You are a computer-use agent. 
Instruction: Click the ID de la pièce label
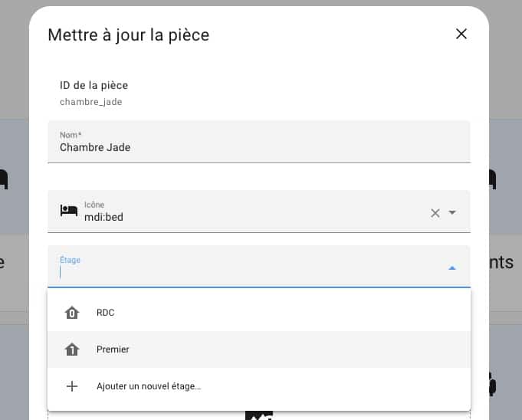94,86
